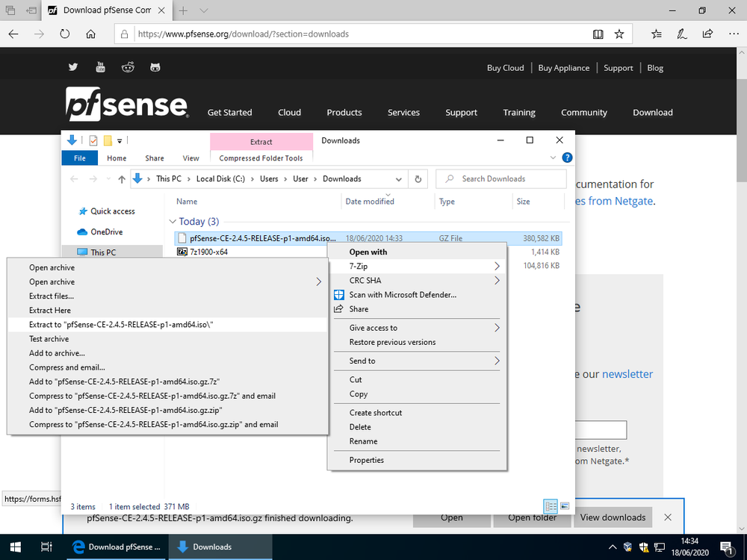Open Windows Start menu
This screenshot has width=747, height=560.
[x=15, y=547]
